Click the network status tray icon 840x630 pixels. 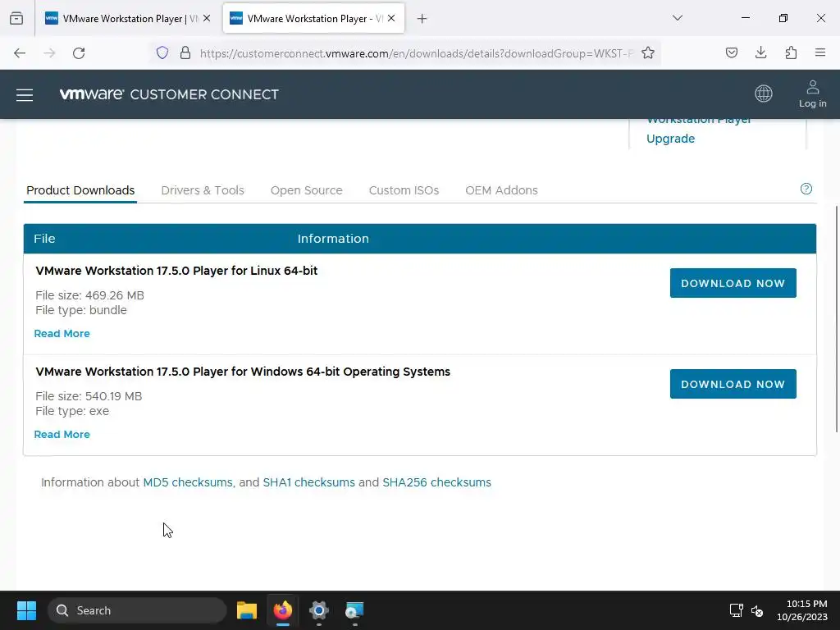(736, 610)
